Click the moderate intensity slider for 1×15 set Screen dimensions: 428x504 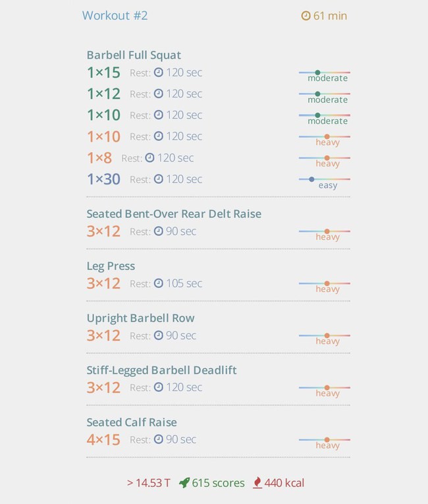pos(325,76)
